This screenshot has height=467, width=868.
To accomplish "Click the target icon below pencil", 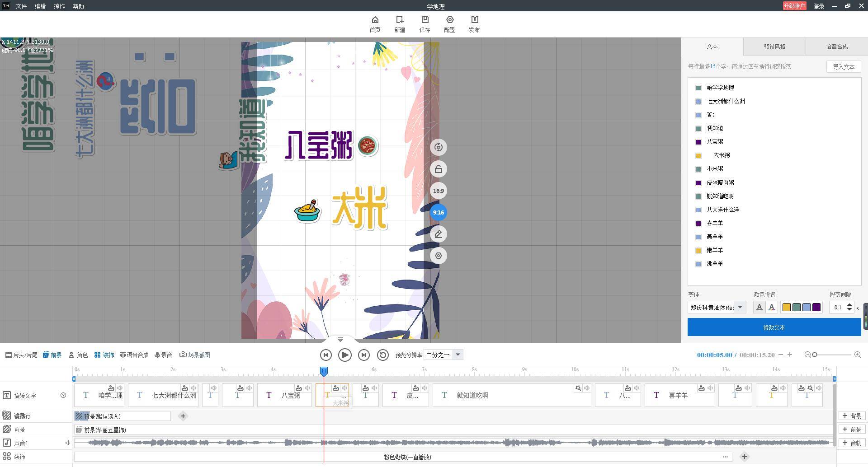I will [x=438, y=256].
